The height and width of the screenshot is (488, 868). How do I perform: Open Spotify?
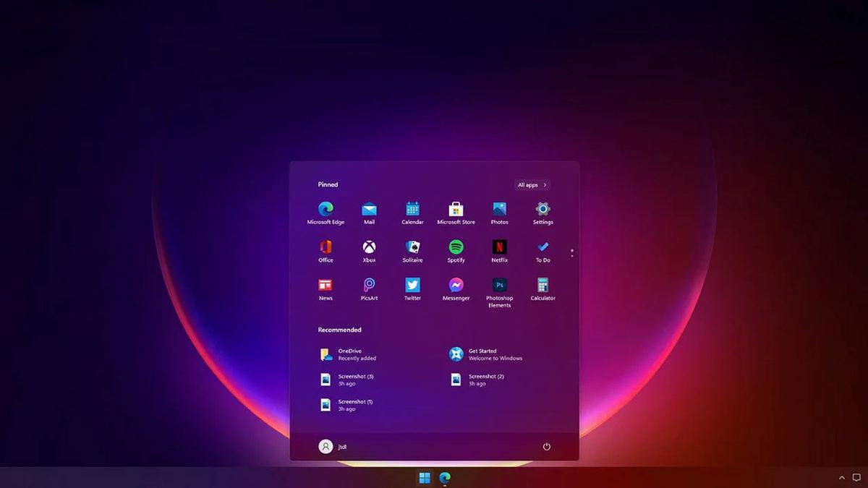click(456, 249)
